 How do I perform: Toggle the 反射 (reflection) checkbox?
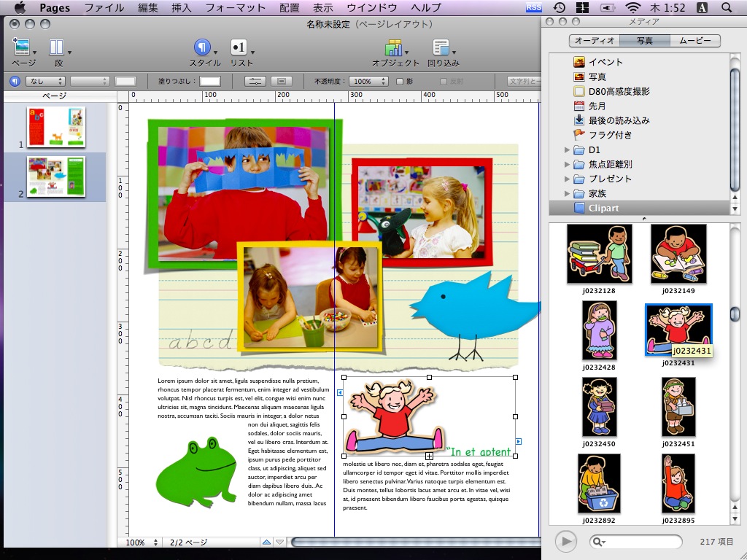point(443,82)
